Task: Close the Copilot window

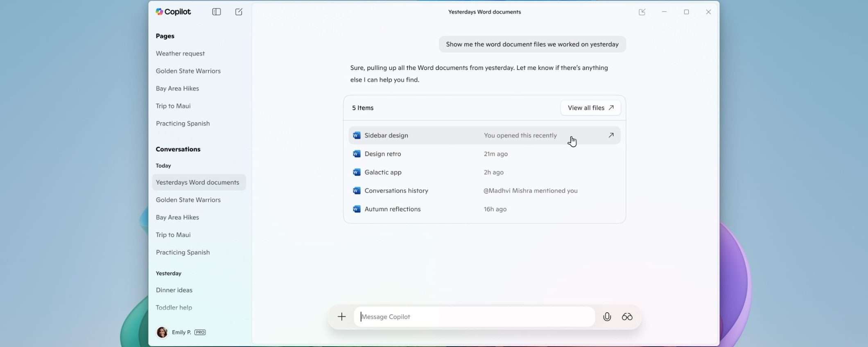Action: [x=708, y=12]
